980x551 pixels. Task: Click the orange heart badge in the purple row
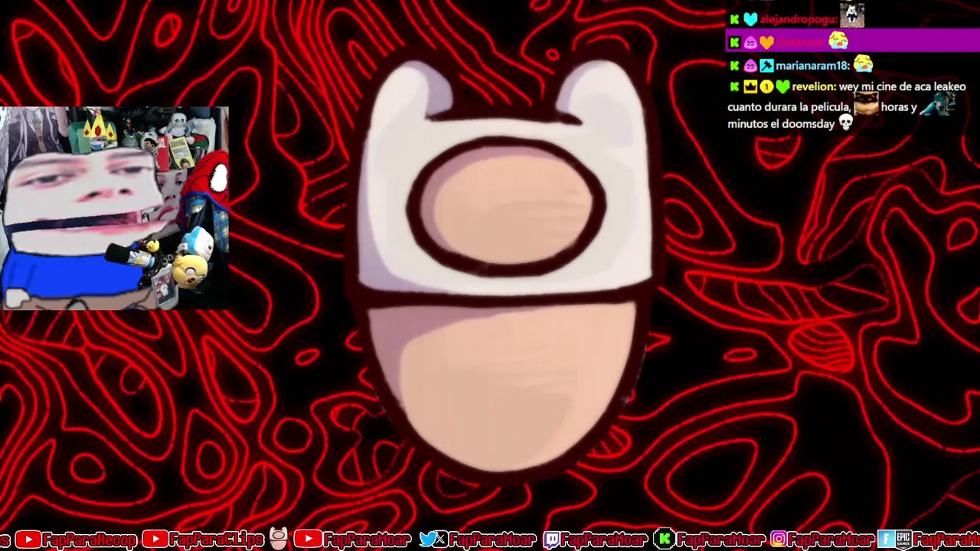pyautogui.click(x=766, y=43)
